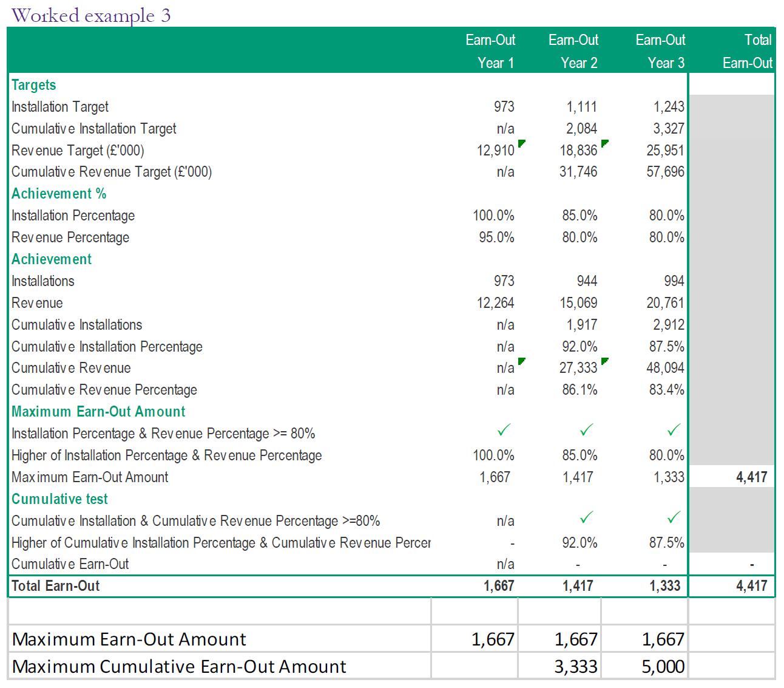The width and height of the screenshot is (784, 688).
Task: Click the Year 3 checkmark under Maximum Earn-Out Amount section
Action: click(x=673, y=431)
